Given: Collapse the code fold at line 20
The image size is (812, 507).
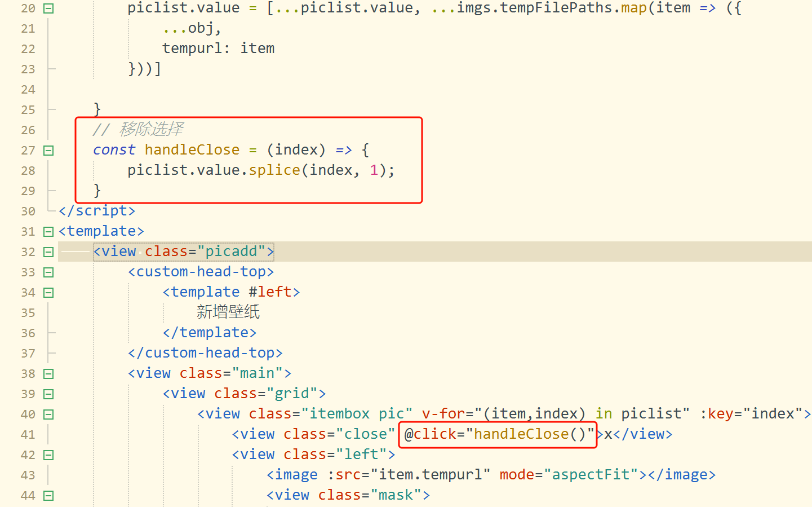Looking at the screenshot, I should [48, 8].
